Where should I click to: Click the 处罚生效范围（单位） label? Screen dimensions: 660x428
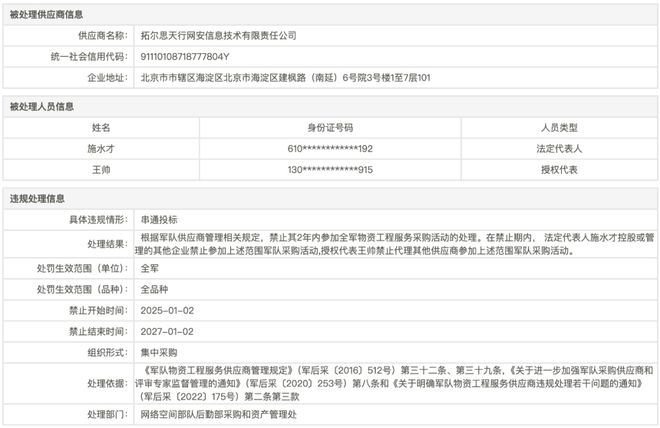[x=82, y=268]
